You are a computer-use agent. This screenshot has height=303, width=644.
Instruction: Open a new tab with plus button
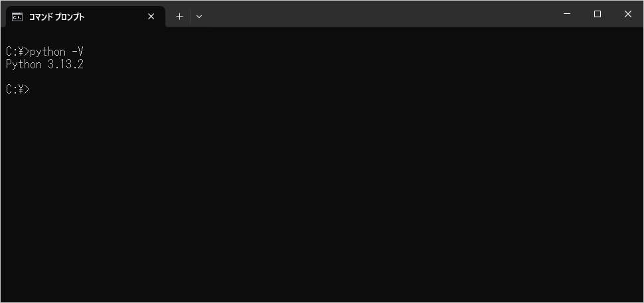[x=179, y=17]
